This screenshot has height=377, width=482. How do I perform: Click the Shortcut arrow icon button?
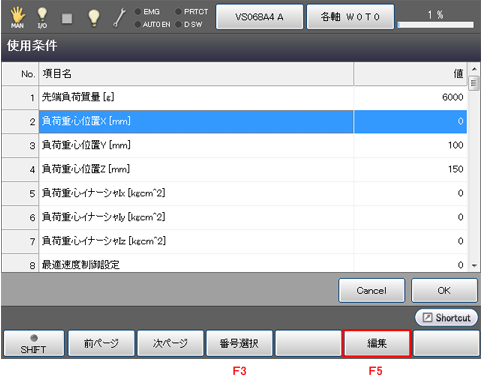(x=446, y=317)
